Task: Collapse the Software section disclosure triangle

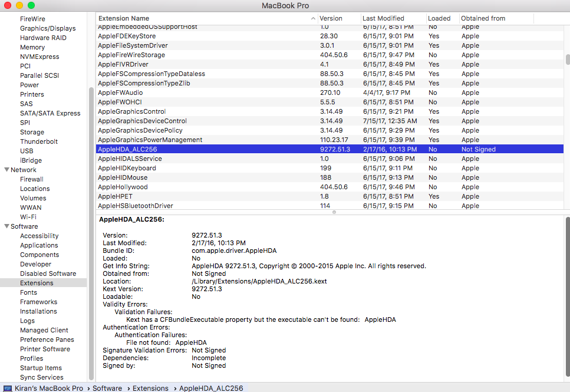Action: [6, 226]
